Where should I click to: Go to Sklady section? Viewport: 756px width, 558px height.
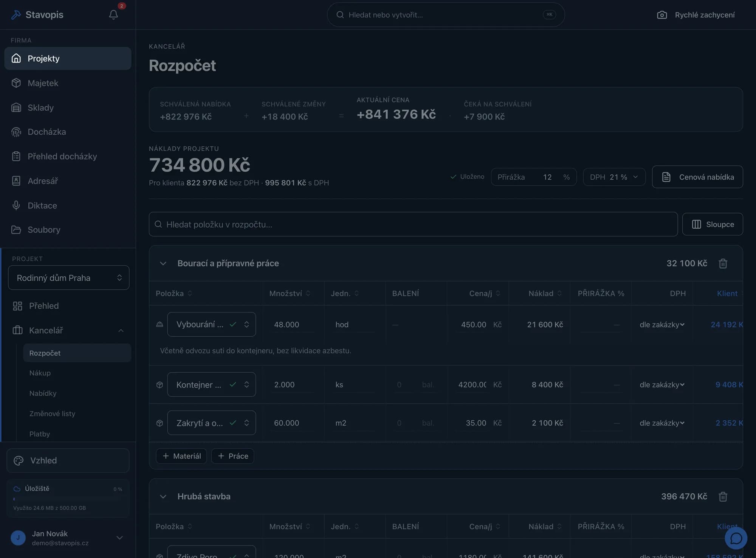68,107
